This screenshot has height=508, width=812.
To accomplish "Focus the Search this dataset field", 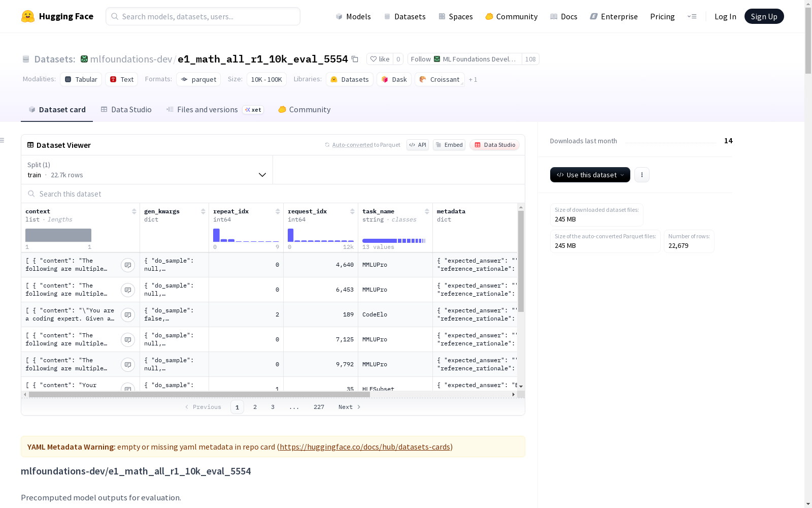I will [x=273, y=194].
